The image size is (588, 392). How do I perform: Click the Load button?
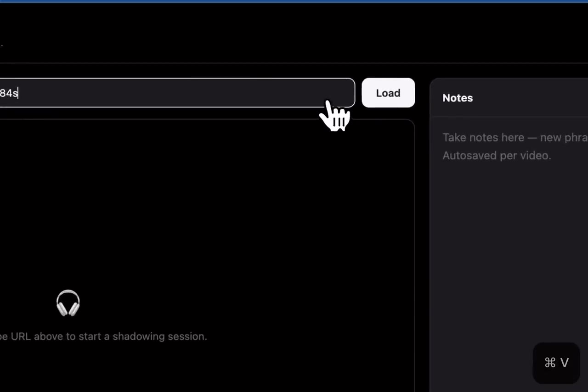[388, 93]
